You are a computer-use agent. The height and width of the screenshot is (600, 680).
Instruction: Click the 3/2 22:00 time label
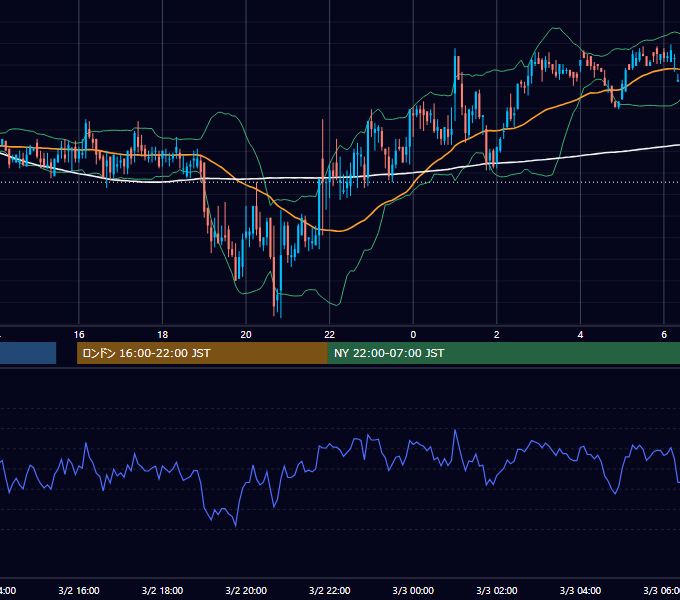click(330, 590)
